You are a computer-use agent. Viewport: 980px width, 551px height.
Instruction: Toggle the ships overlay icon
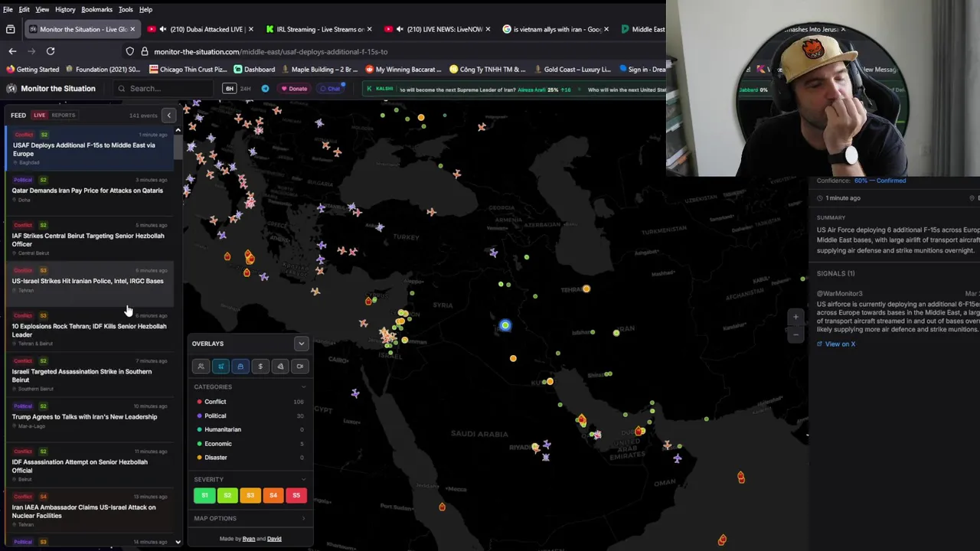coord(240,367)
